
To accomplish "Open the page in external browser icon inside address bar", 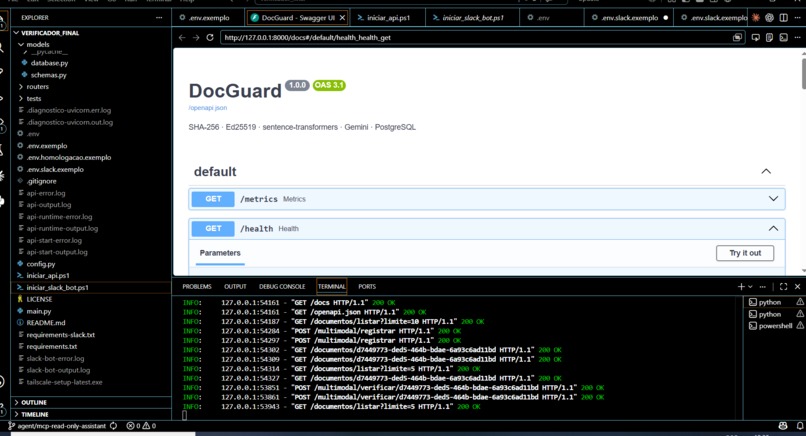I will 738,38.
